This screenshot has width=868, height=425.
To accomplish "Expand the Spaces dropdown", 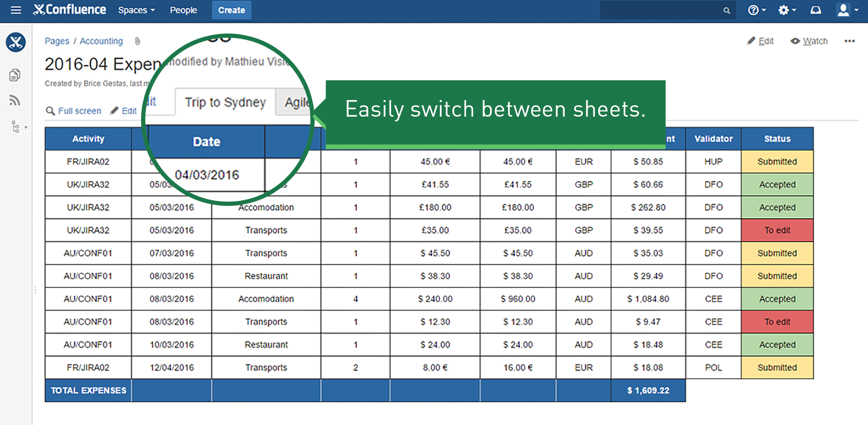I will pyautogui.click(x=136, y=10).
